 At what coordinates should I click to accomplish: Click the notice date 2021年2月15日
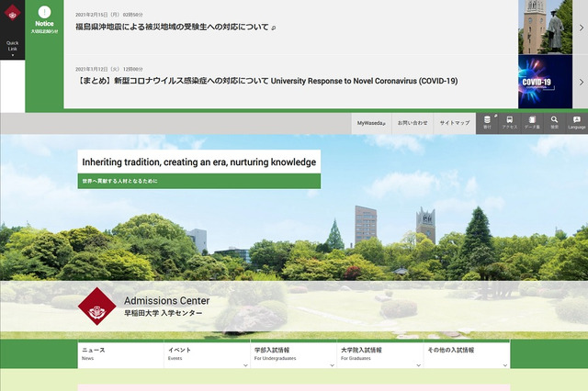[x=109, y=15]
